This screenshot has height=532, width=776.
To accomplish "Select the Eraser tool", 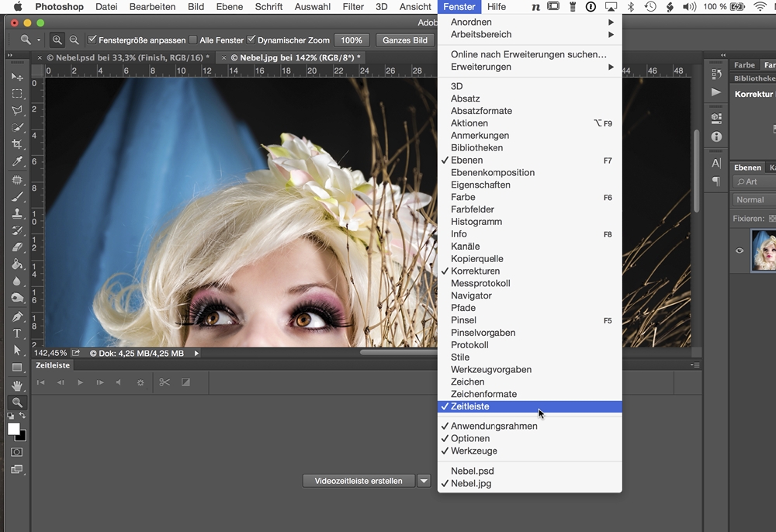I will [x=17, y=247].
